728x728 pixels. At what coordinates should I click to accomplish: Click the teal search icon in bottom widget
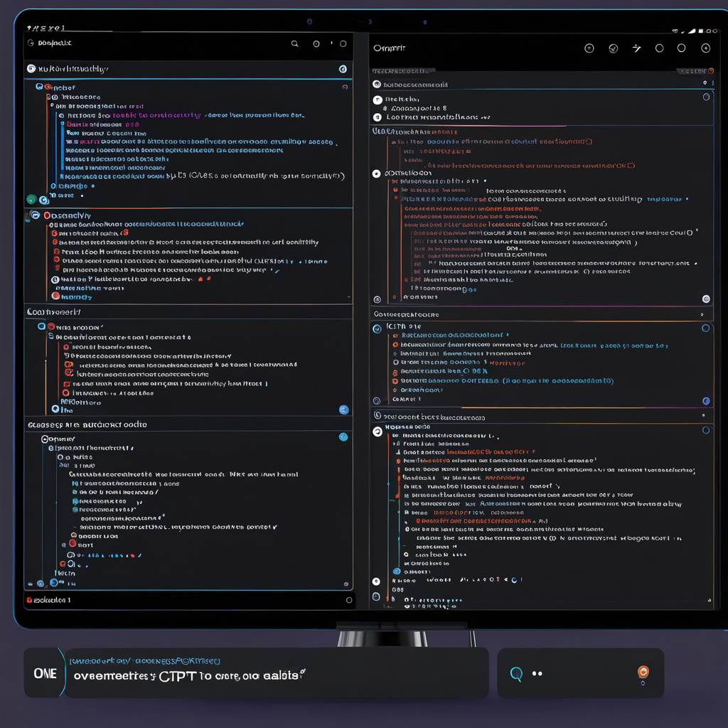[517, 673]
